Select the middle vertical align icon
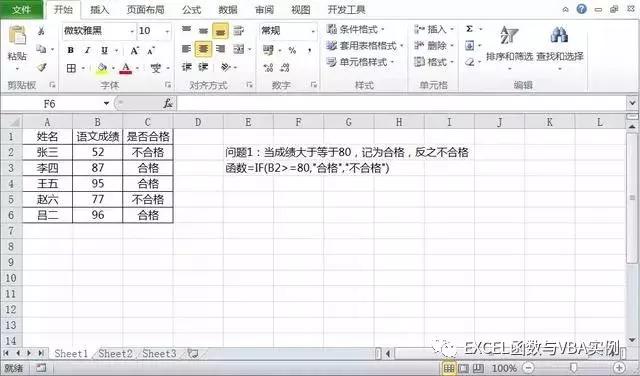Viewport: 640px width, 376px height. click(x=203, y=30)
